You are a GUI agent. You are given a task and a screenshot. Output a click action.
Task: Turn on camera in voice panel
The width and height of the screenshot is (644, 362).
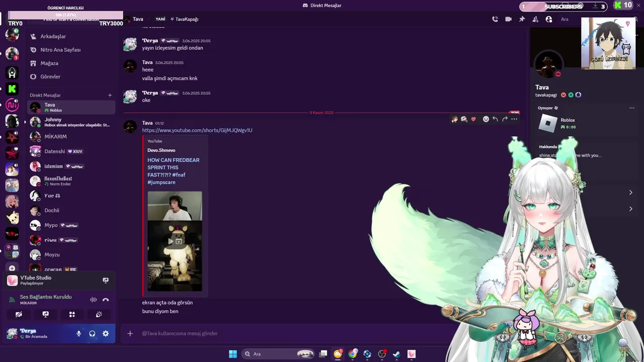tap(19, 314)
